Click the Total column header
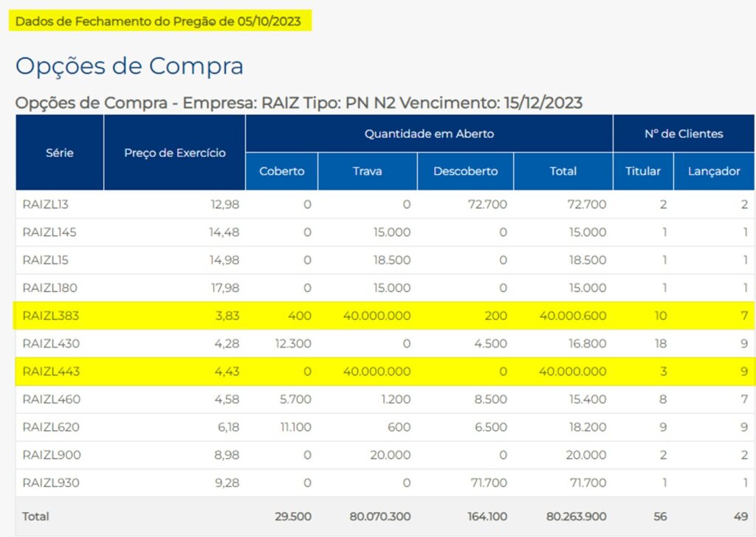The width and height of the screenshot is (756, 537). coord(563,170)
